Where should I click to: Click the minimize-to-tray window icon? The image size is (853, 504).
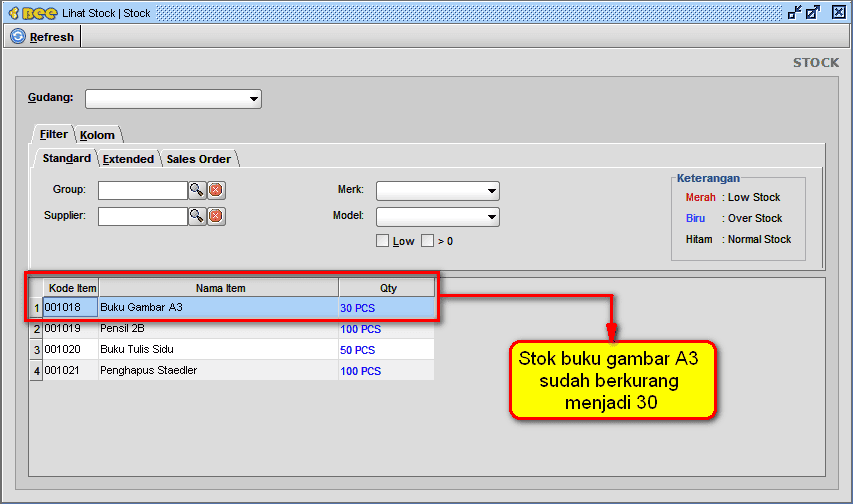point(794,13)
